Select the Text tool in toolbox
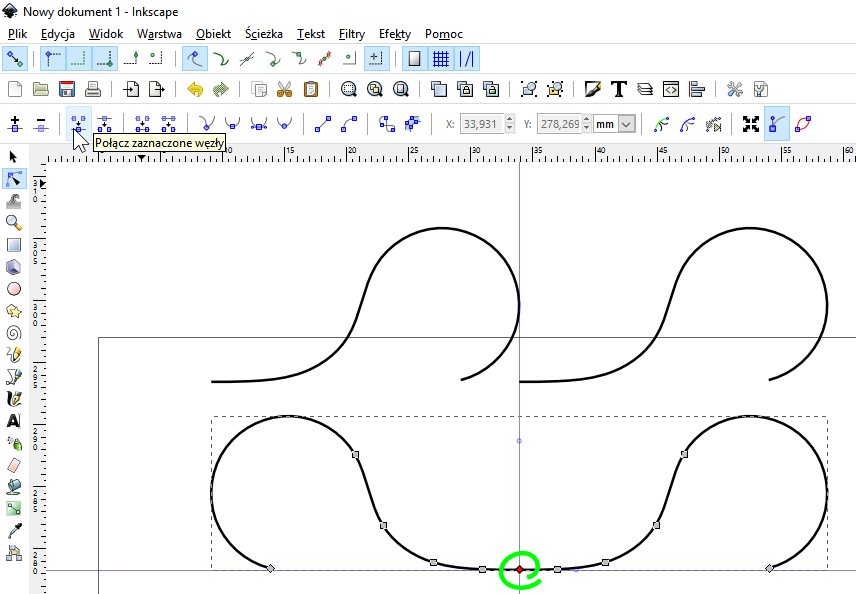 [14, 421]
